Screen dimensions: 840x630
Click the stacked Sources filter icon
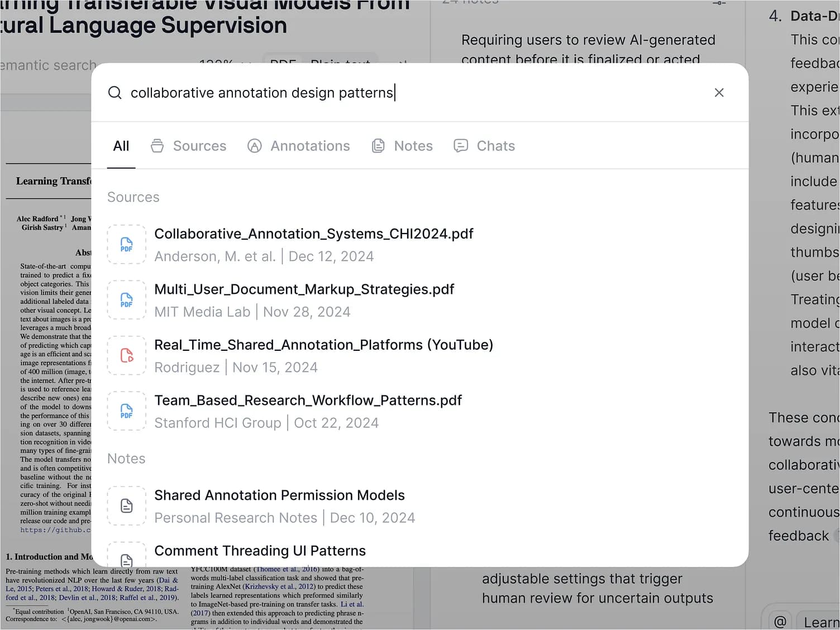tap(157, 145)
